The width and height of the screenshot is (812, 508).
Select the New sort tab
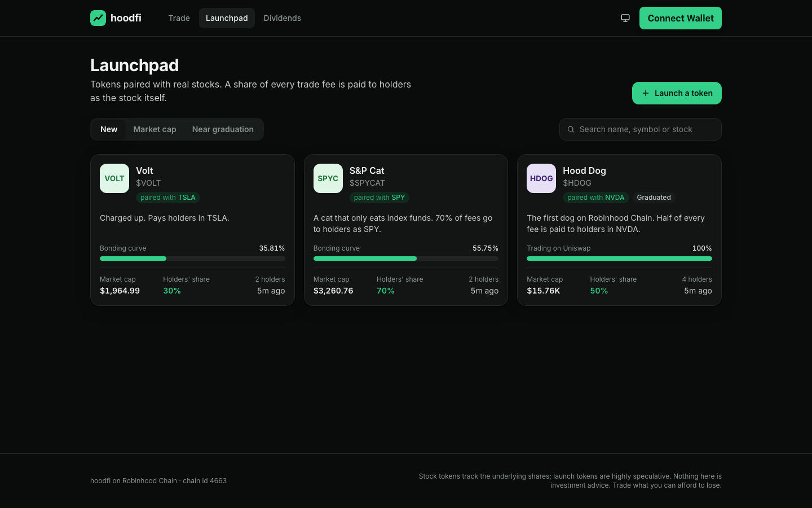pyautogui.click(x=109, y=129)
